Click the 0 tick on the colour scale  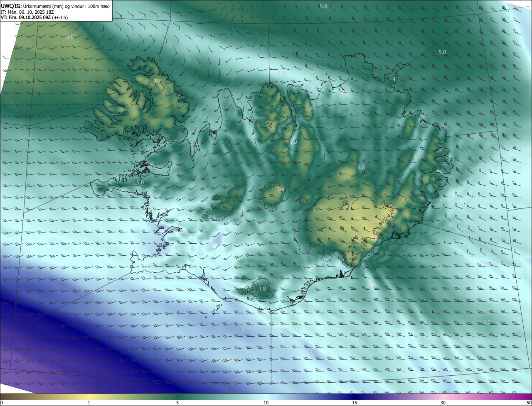click(x=1, y=403)
